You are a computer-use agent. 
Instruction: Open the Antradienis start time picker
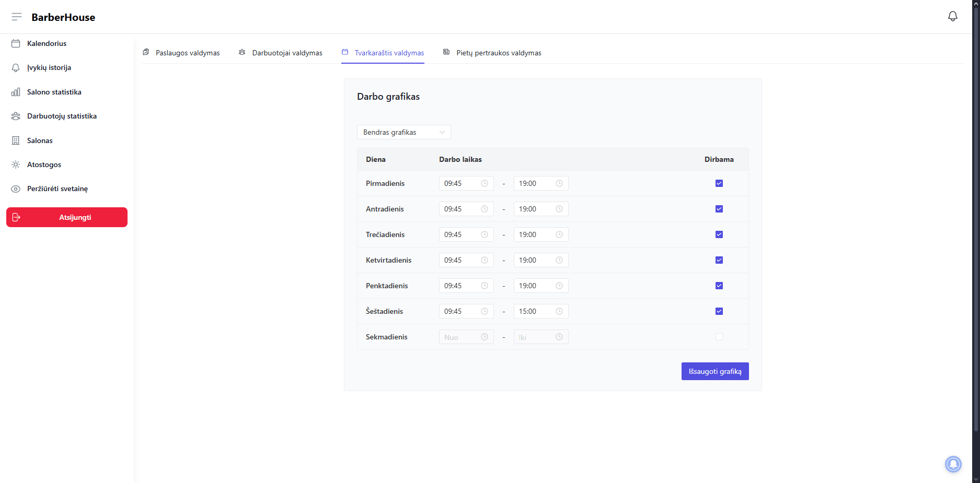coord(465,209)
